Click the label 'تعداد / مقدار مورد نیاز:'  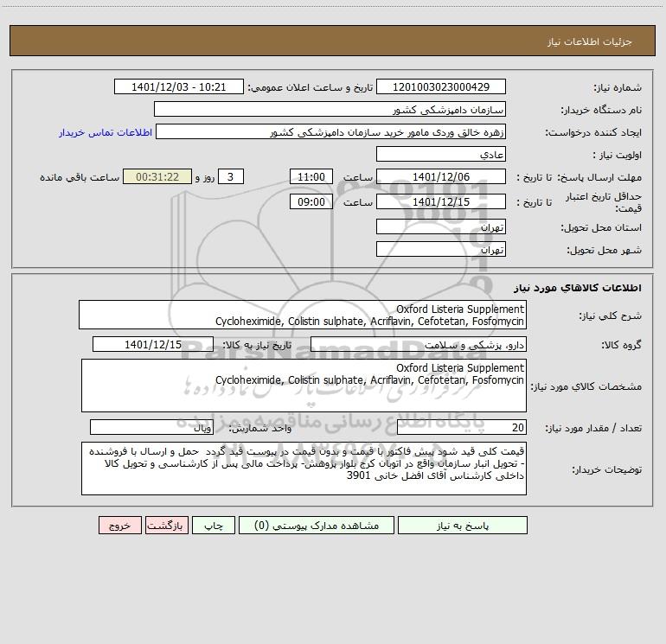coord(593,429)
